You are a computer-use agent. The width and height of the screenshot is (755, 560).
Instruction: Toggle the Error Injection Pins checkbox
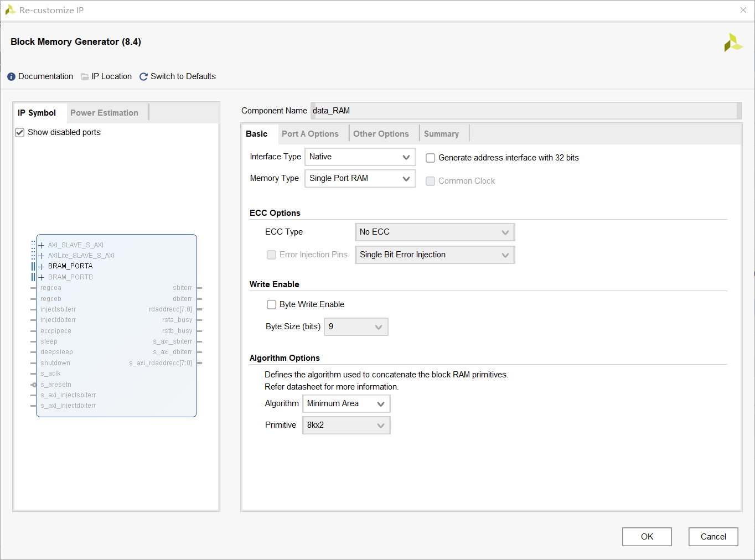[x=271, y=255]
